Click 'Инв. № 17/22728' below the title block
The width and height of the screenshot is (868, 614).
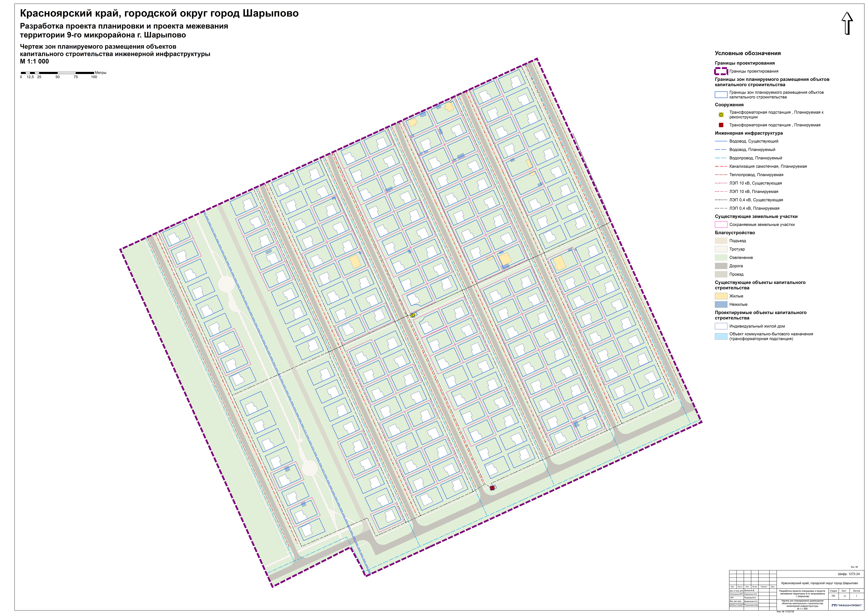pos(785,612)
